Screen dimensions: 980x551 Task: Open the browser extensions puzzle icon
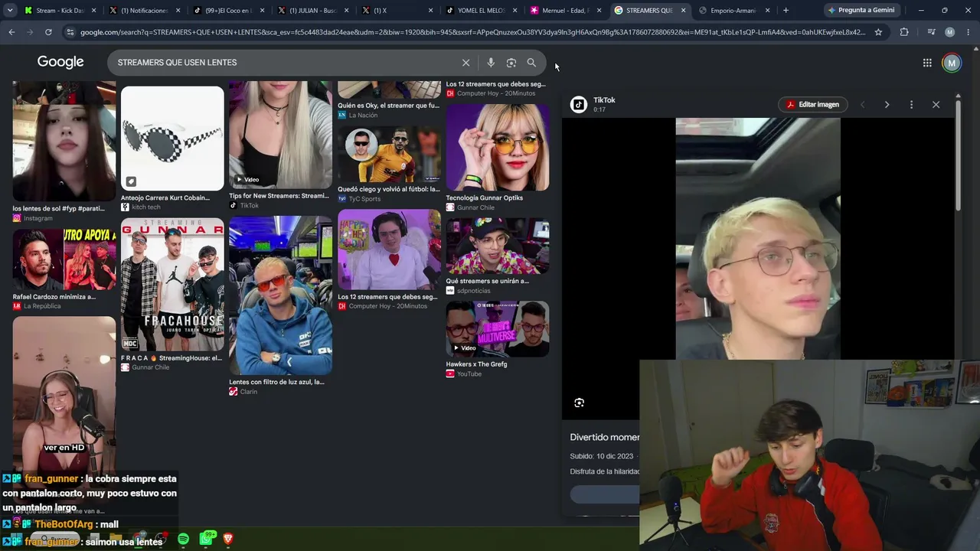click(904, 32)
